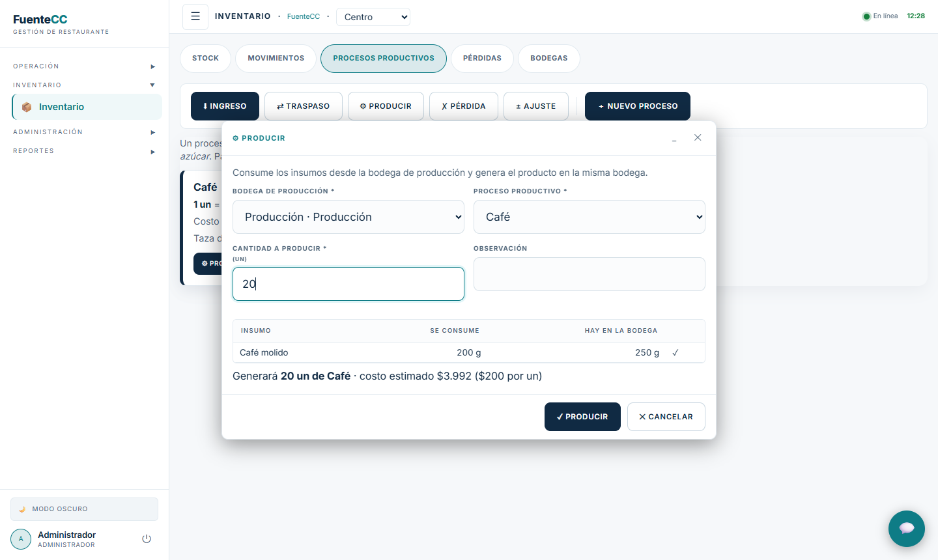Open Proceso Productivo dropdown showing Café

pyautogui.click(x=590, y=217)
